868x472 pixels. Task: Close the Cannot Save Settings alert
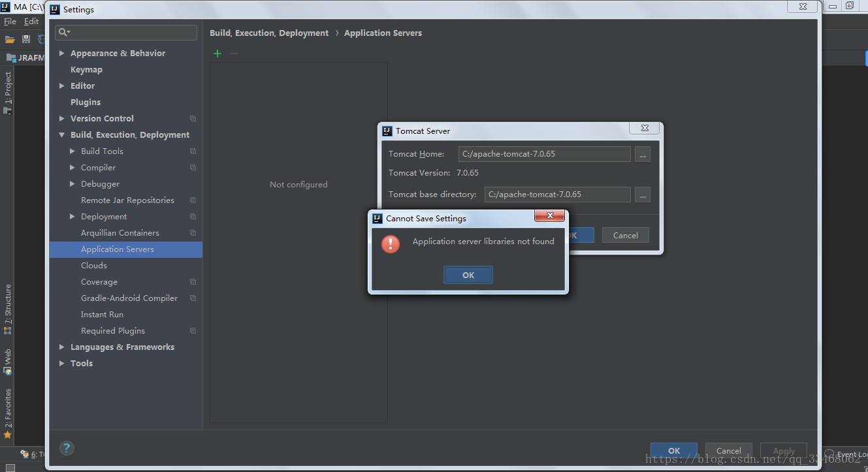[x=550, y=215]
